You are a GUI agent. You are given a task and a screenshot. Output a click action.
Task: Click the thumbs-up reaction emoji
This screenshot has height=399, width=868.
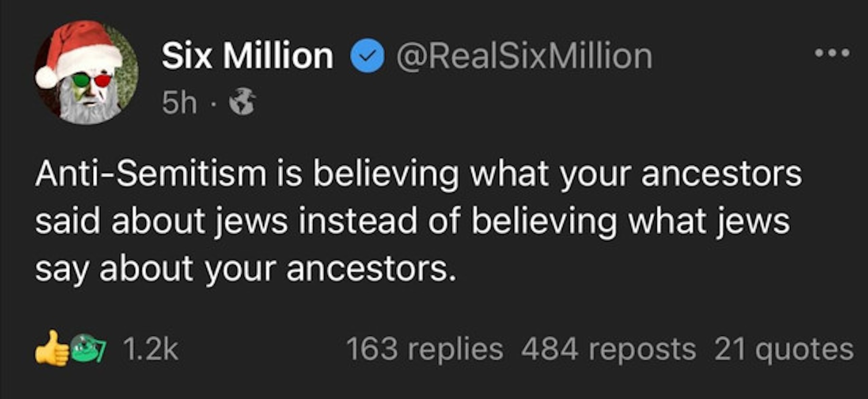pos(51,348)
